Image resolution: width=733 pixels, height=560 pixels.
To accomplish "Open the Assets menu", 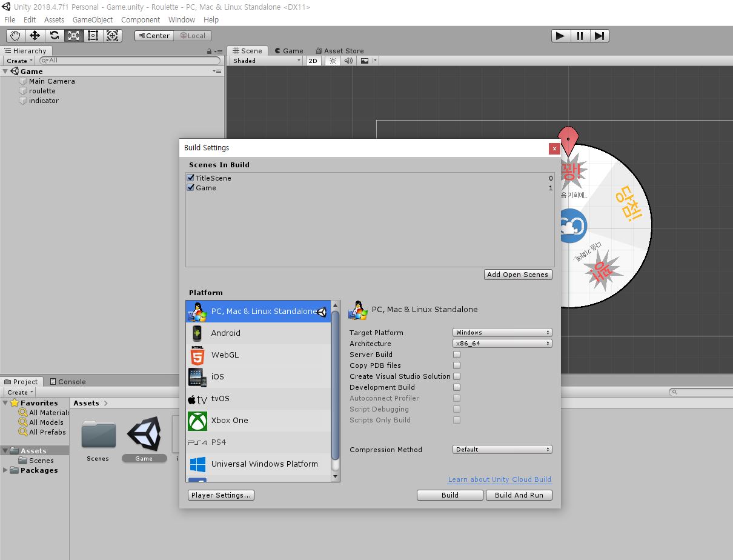I will [x=54, y=19].
